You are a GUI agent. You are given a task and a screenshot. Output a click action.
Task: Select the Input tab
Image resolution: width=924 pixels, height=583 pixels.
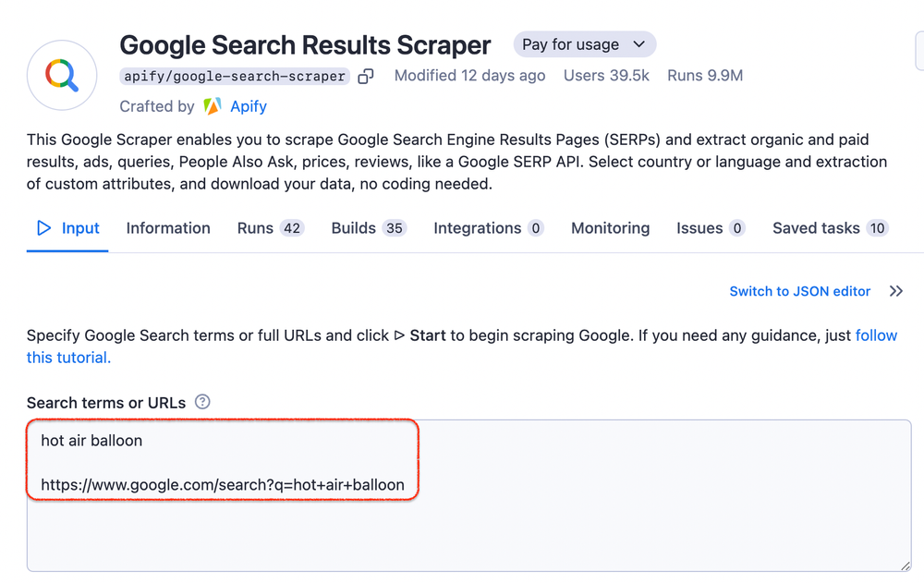pos(80,227)
